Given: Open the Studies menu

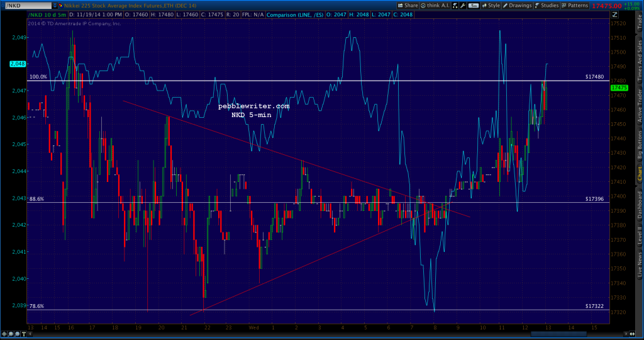Looking at the screenshot, I should [547, 6].
